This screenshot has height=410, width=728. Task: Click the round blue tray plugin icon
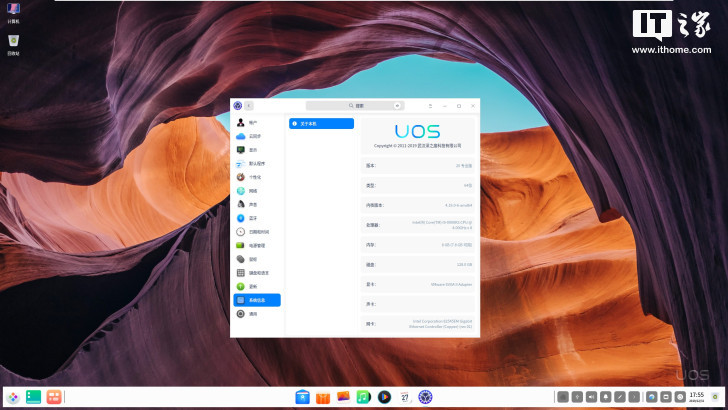[652, 397]
